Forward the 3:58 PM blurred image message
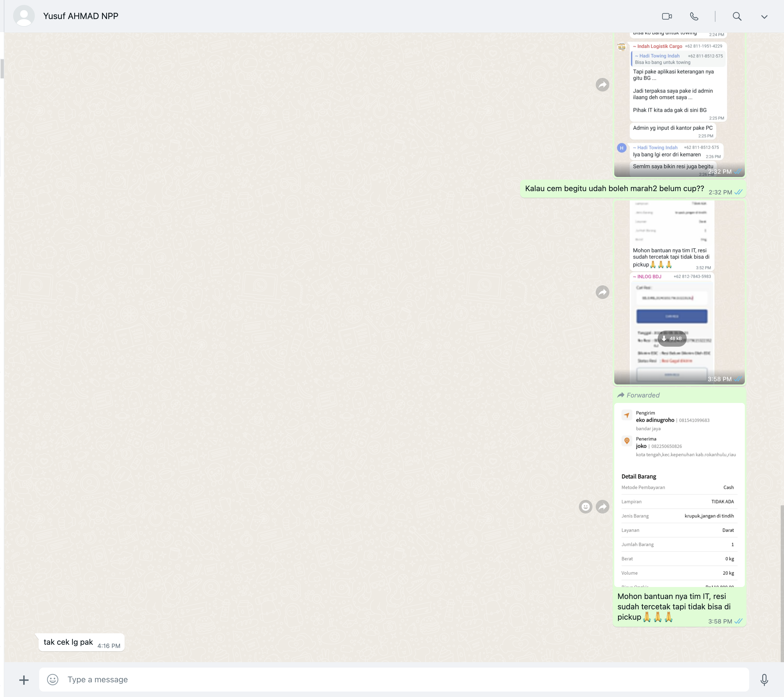Screen dimensions: 784x697 [x=602, y=292]
